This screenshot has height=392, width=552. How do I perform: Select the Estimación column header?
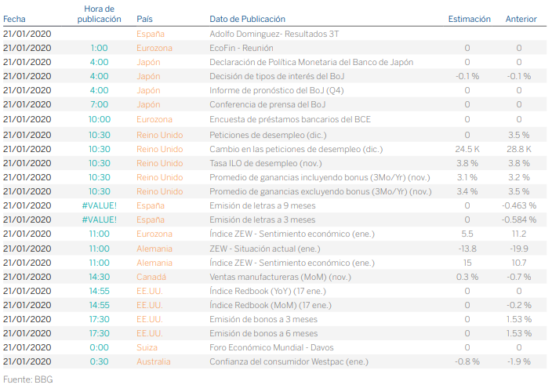pos(469,19)
